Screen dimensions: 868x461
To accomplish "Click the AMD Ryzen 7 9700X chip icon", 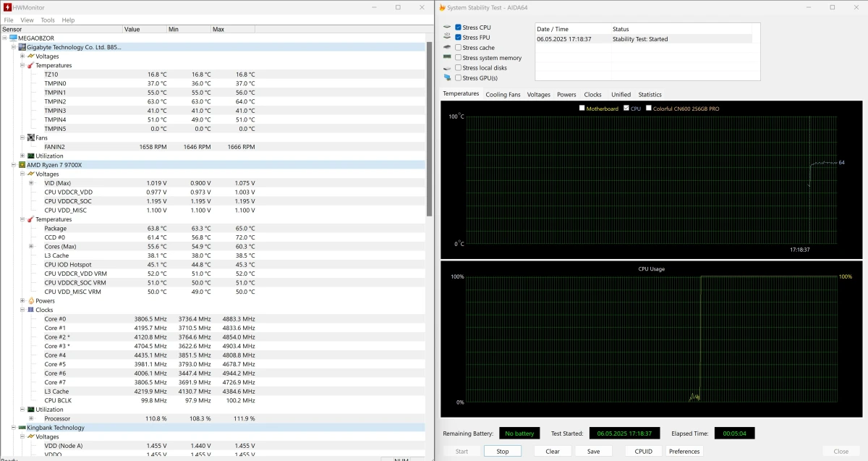I will coord(22,164).
